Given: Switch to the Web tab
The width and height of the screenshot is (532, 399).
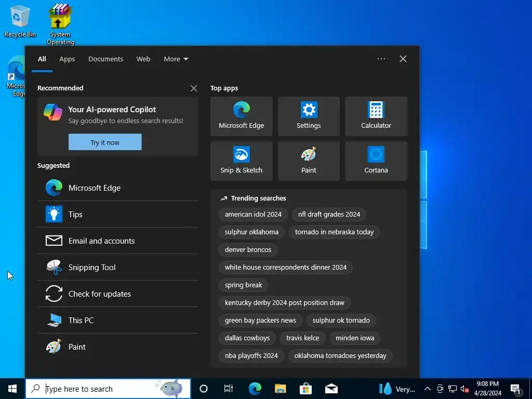Looking at the screenshot, I should (143, 59).
